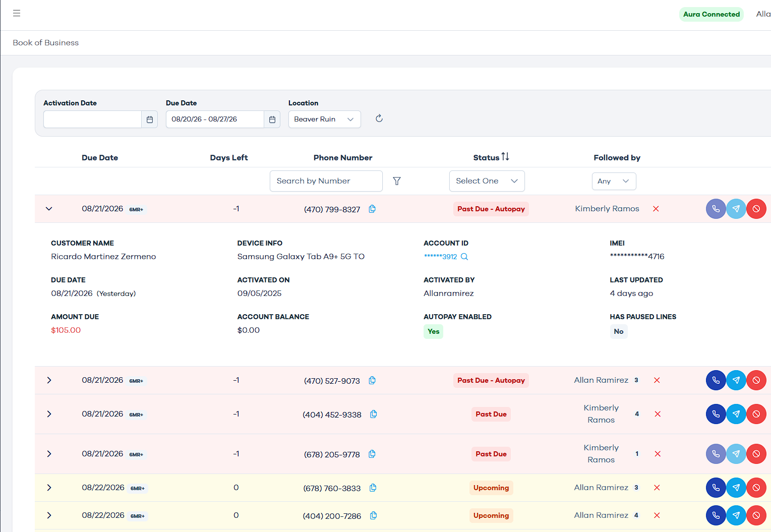Open the Due Date calendar picker
The image size is (771, 532).
[272, 120]
